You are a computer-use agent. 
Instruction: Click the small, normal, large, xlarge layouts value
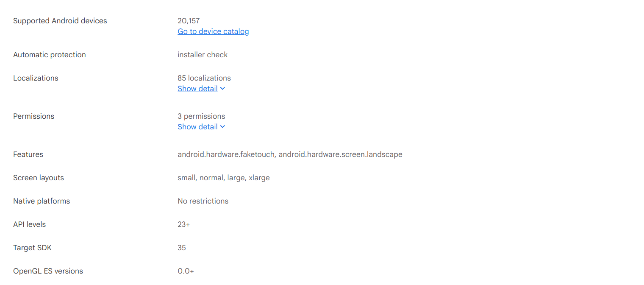224,178
